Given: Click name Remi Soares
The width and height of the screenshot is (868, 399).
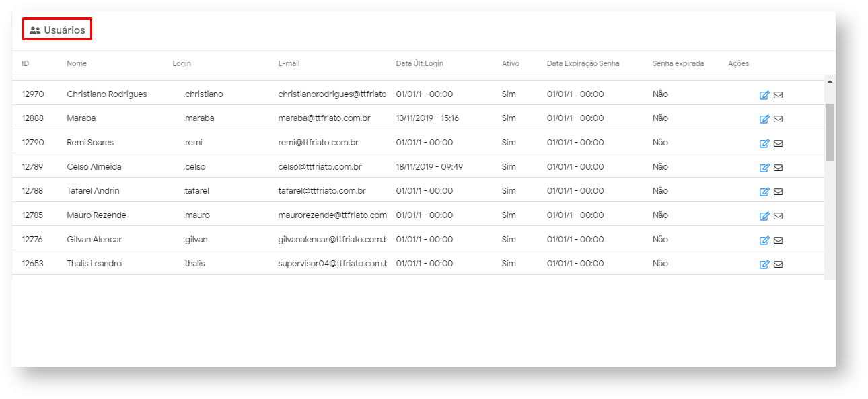Looking at the screenshot, I should pos(90,143).
